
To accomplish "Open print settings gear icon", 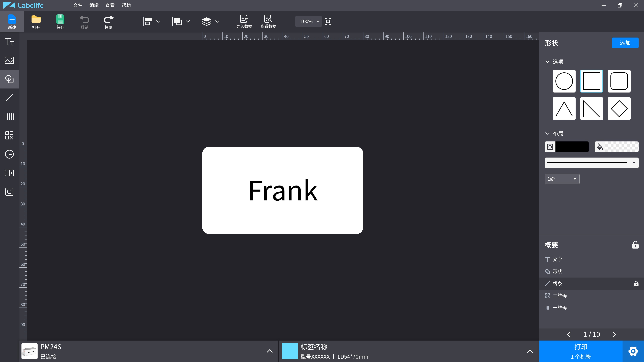I will click(x=633, y=351).
